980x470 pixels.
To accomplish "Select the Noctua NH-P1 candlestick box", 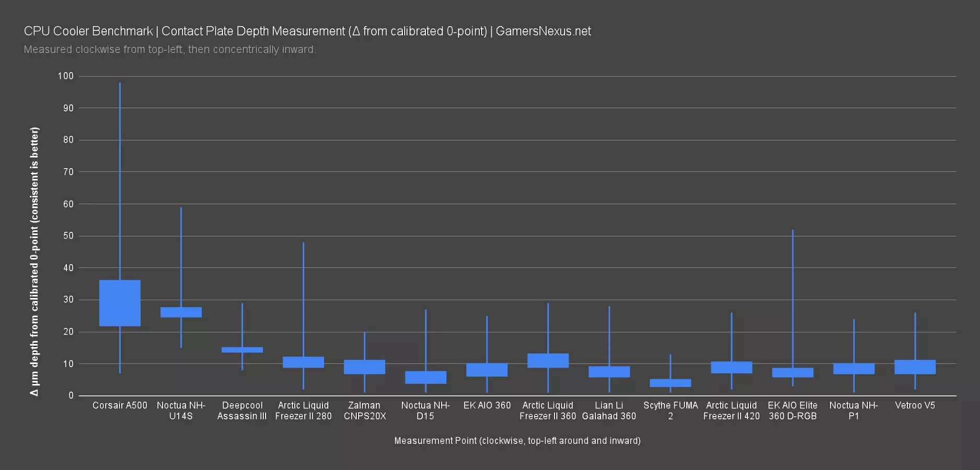I will click(x=854, y=369).
